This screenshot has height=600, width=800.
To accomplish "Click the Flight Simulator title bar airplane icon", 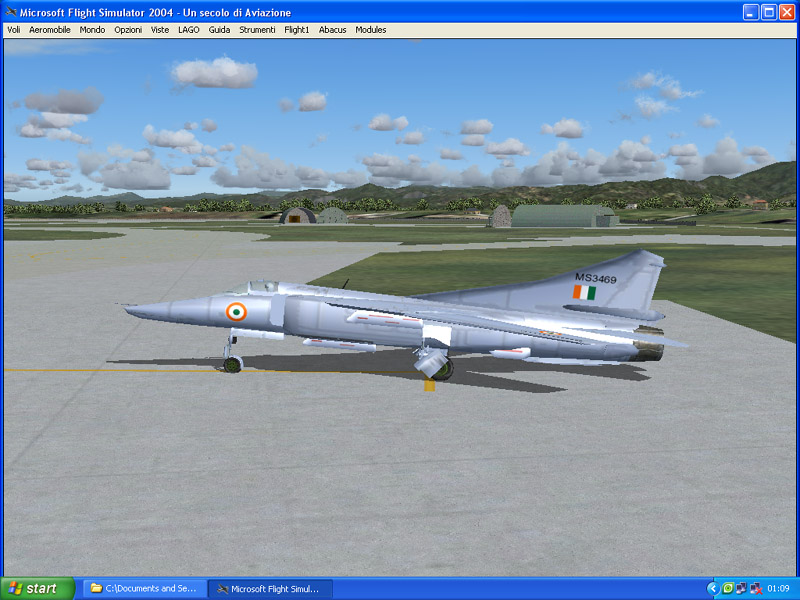I will point(10,12).
